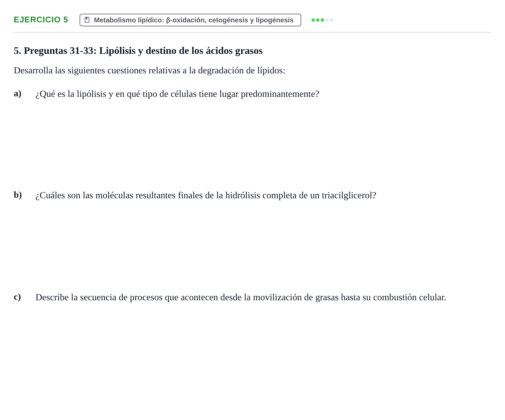Click the book icon in topic tag

87,20
